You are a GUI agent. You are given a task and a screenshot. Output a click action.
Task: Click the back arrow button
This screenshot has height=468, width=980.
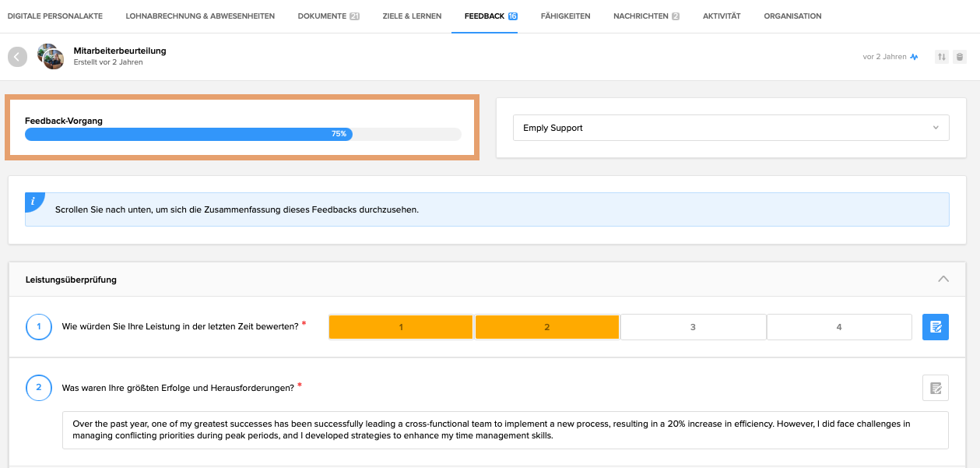[17, 56]
